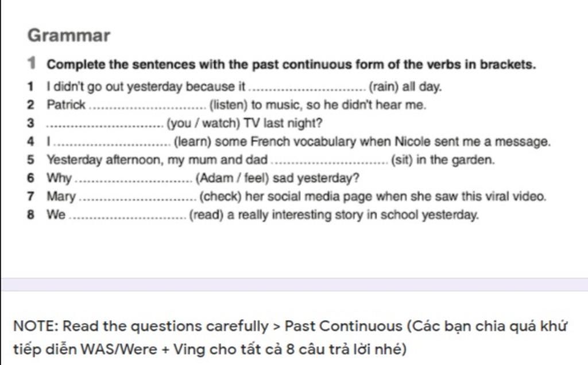Click 'TV last night?' in sentence 3
588x365 pixels.
click(x=283, y=124)
